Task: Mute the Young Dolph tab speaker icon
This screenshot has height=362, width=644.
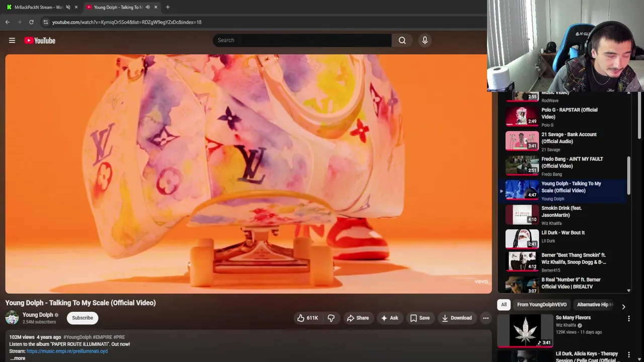Action: pos(147,7)
